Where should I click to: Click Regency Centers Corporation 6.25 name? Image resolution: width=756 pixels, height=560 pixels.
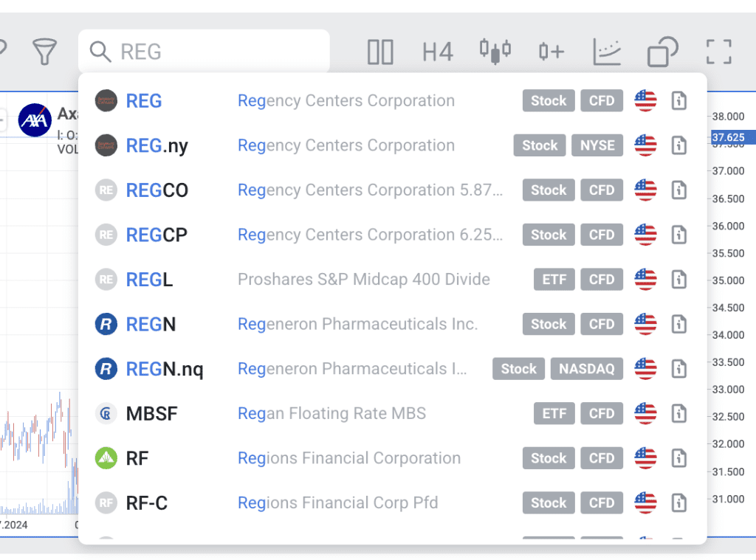click(371, 235)
